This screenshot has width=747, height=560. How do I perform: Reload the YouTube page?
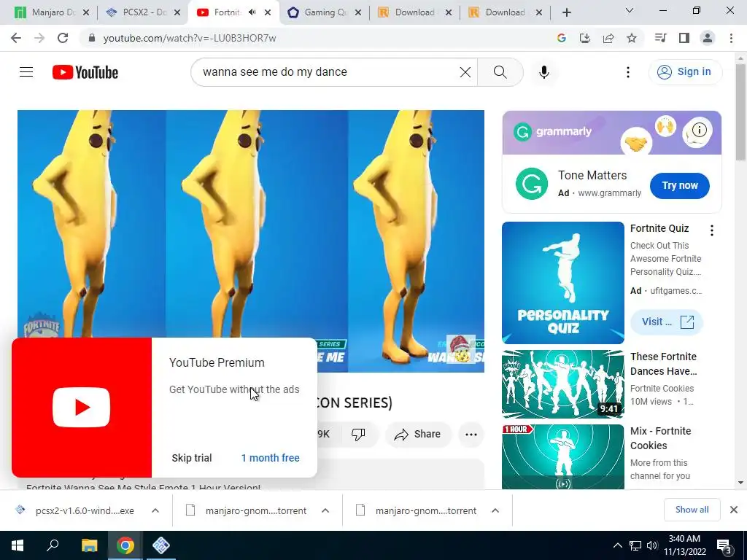[63, 38]
